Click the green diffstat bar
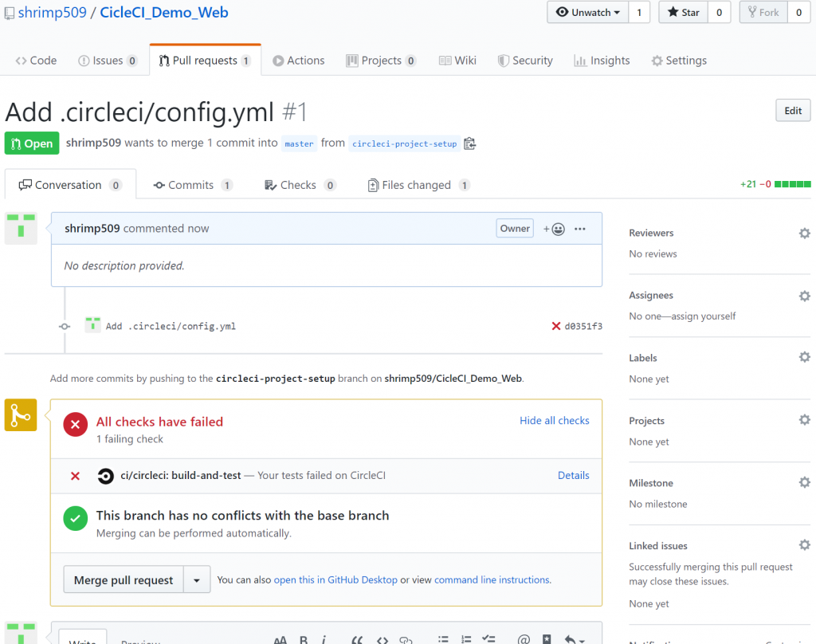This screenshot has height=644, width=816. 793,184
